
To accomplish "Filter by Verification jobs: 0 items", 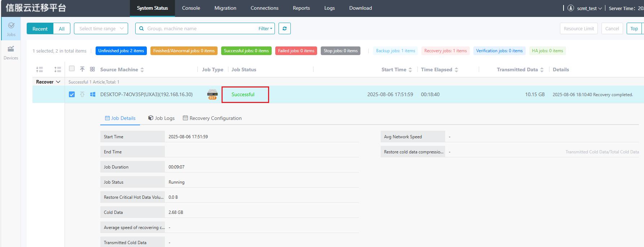I will [499, 51].
